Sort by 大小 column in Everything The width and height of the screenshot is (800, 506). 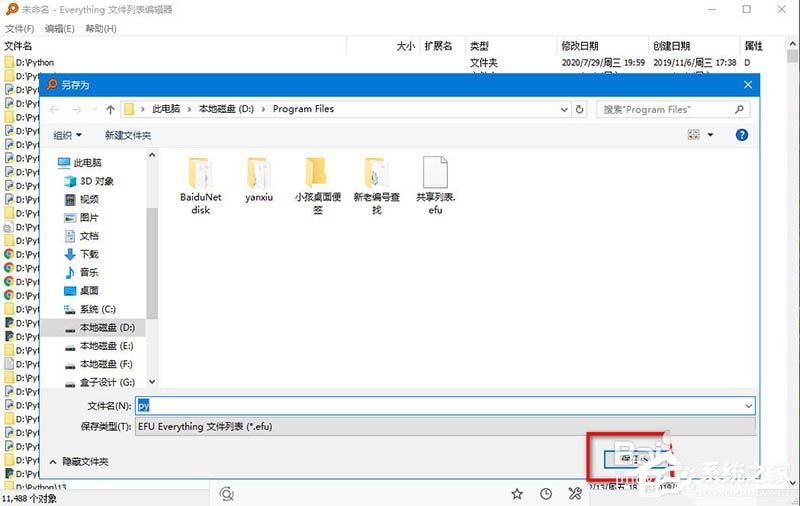[x=383, y=46]
